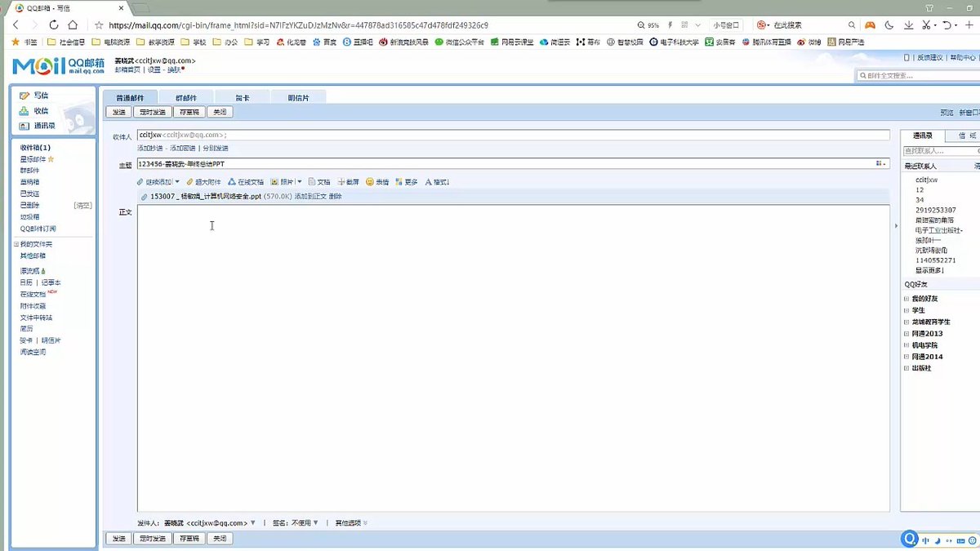Switch to 群邮件 tab
The width and height of the screenshot is (980, 551).
click(x=187, y=97)
